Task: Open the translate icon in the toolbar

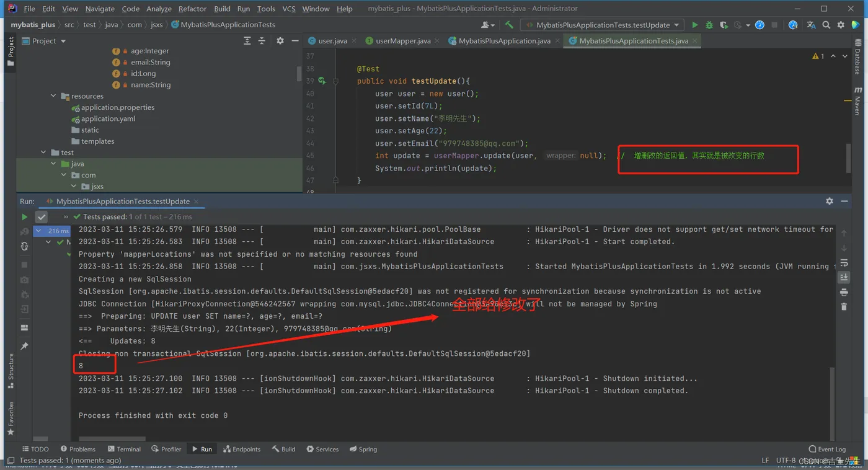Action: [x=811, y=25]
